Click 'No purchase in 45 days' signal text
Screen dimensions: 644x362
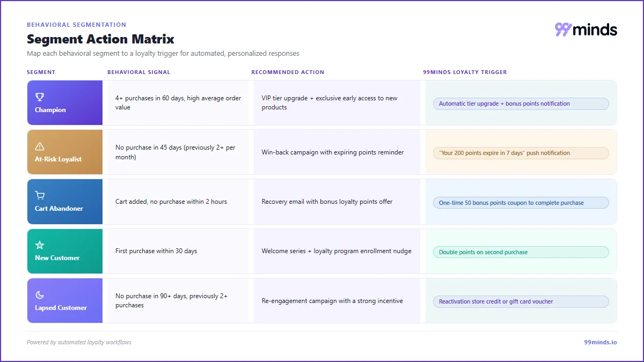coord(175,152)
